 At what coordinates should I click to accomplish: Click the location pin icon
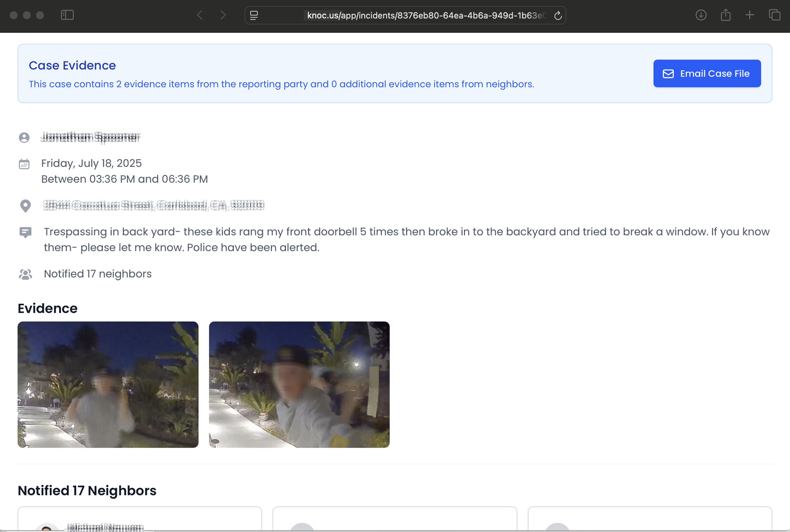25,206
